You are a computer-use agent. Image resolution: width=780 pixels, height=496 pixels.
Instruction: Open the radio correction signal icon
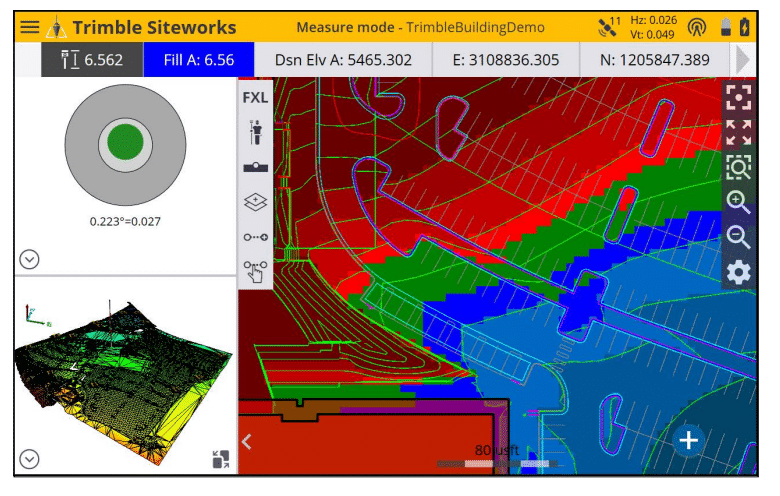[x=697, y=27]
